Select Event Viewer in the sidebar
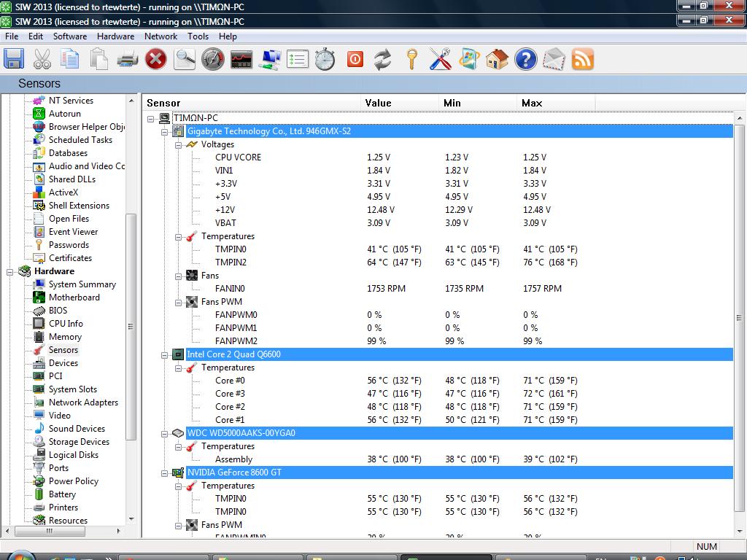The height and width of the screenshot is (560, 747). (73, 232)
